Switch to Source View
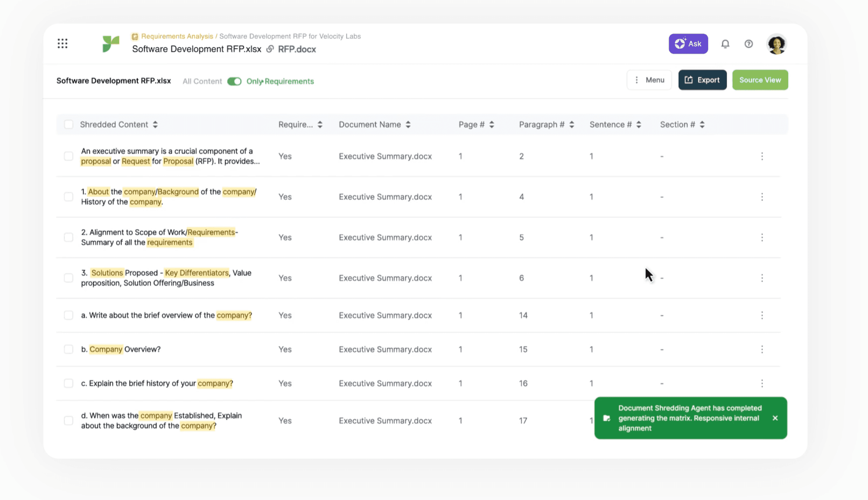Image resolution: width=868 pixels, height=500 pixels. 760,80
